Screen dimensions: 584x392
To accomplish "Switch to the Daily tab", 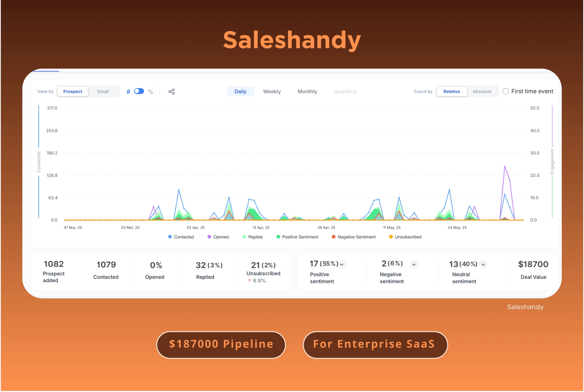I will click(x=240, y=92).
